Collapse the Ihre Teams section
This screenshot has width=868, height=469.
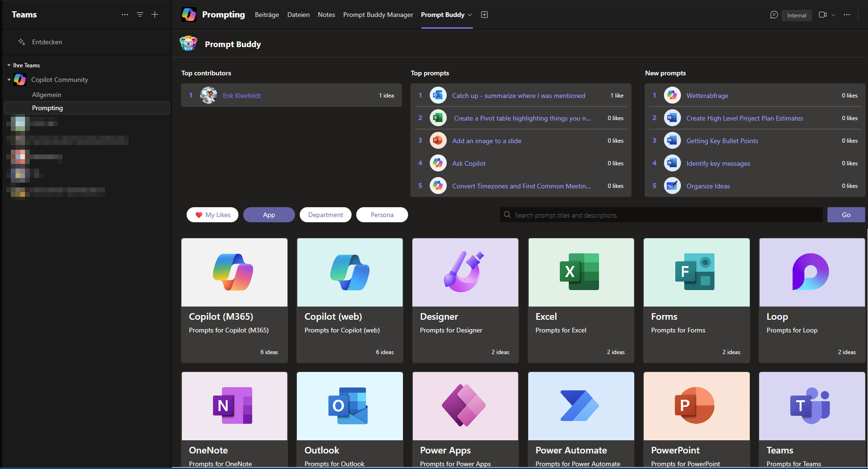click(x=9, y=65)
